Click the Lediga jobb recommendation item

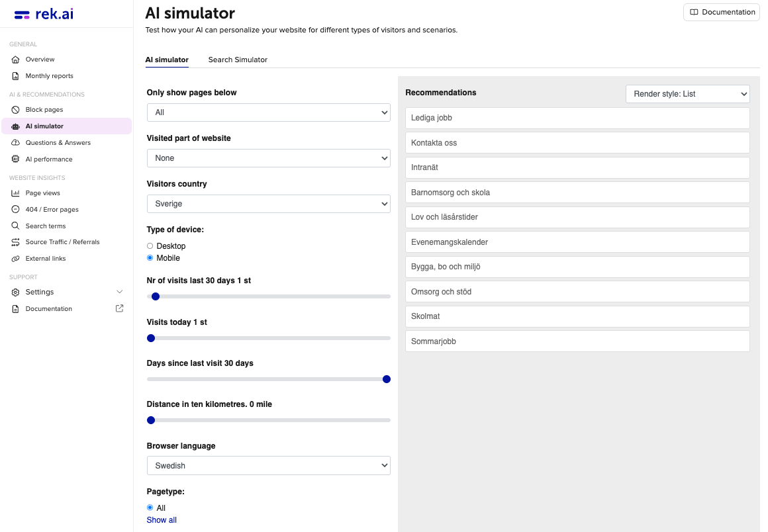[x=577, y=118]
